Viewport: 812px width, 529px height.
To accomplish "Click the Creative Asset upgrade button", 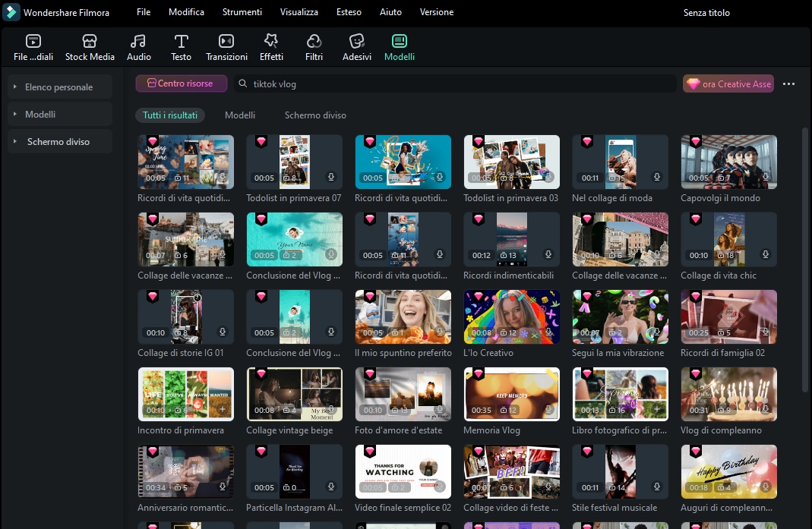I will coord(728,84).
